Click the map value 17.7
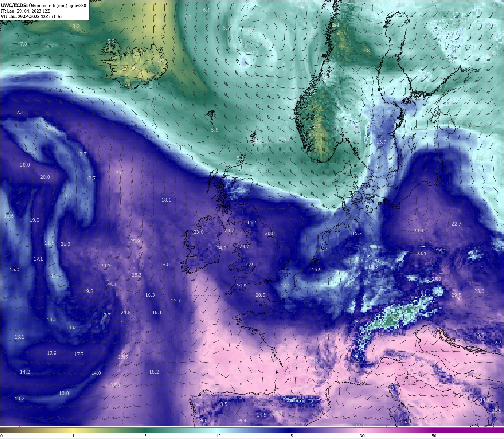Viewport: 504px width, 439px height. point(79,354)
